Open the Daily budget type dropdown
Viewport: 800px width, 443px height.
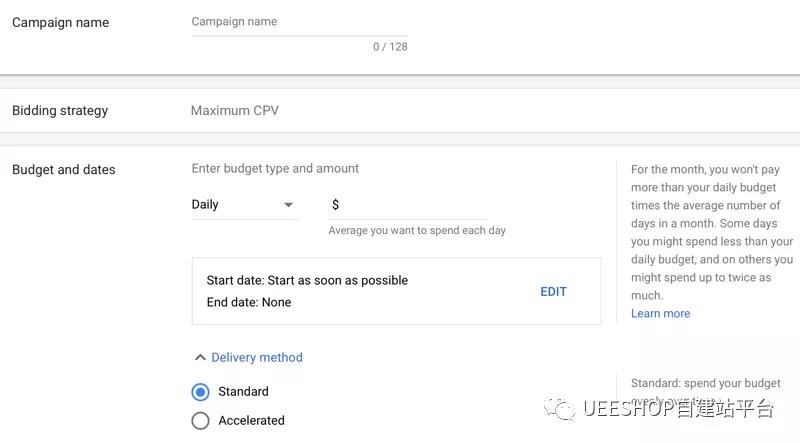click(244, 205)
